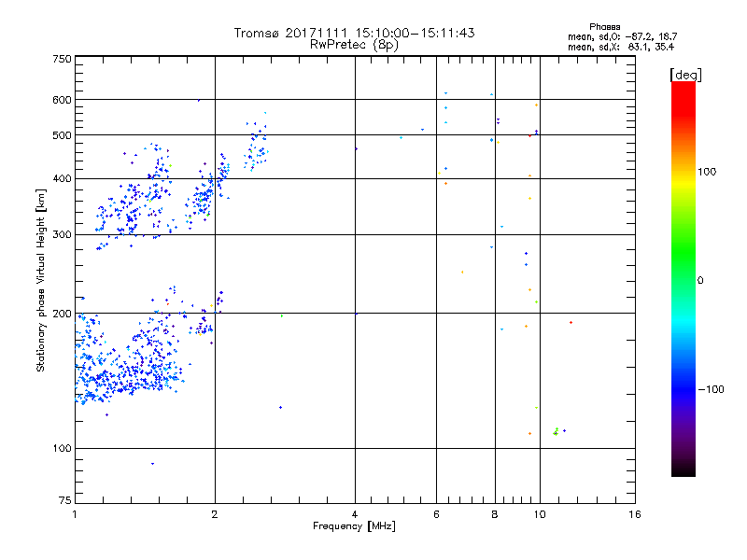Click the x-axis tick label '8'

(495, 514)
